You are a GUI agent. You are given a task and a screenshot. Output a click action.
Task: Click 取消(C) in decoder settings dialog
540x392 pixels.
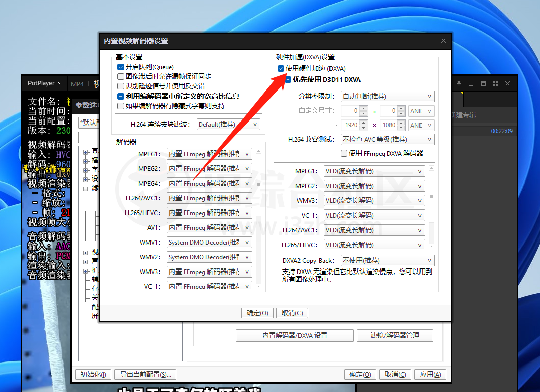point(292,313)
